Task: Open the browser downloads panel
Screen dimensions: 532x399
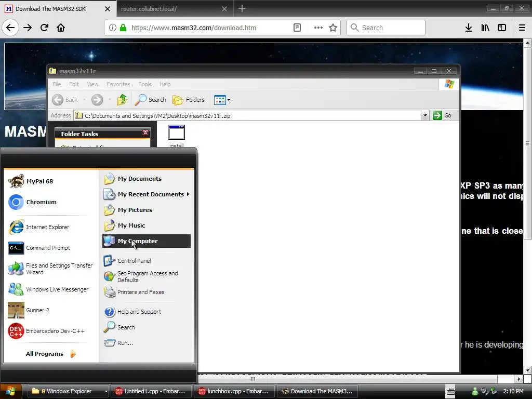Action: point(469,28)
